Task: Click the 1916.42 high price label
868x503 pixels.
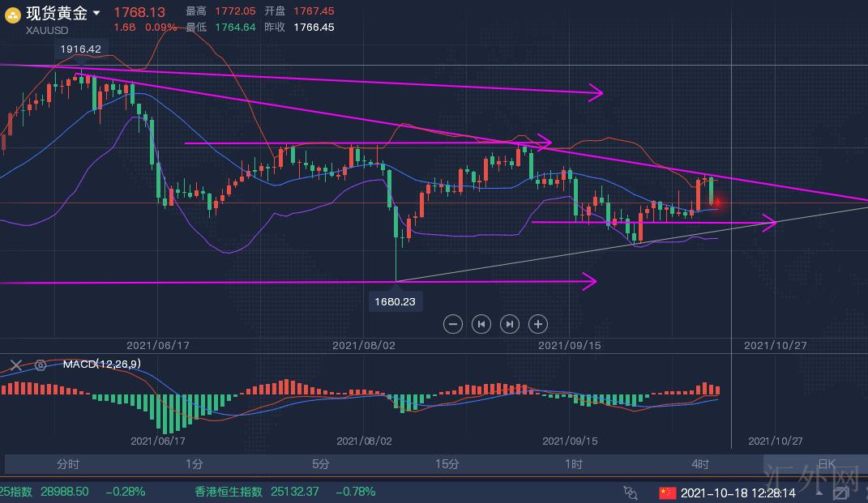Action: click(x=80, y=49)
